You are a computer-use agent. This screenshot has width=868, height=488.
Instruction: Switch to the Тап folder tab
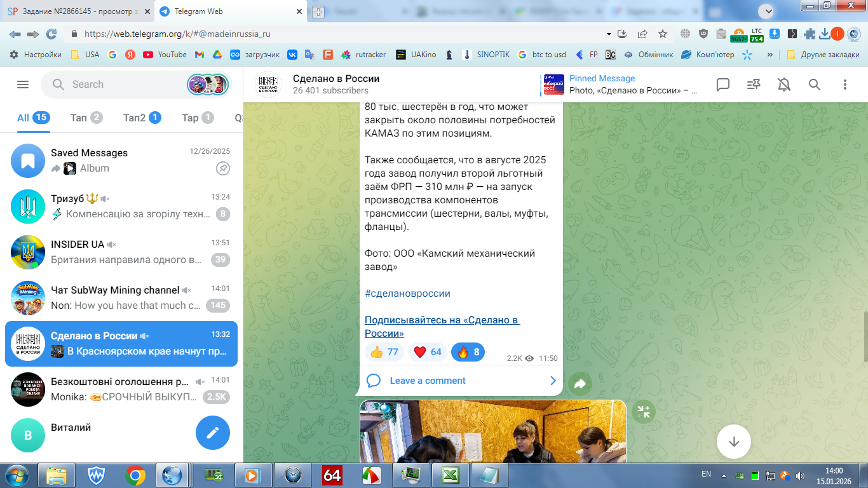tap(86, 118)
